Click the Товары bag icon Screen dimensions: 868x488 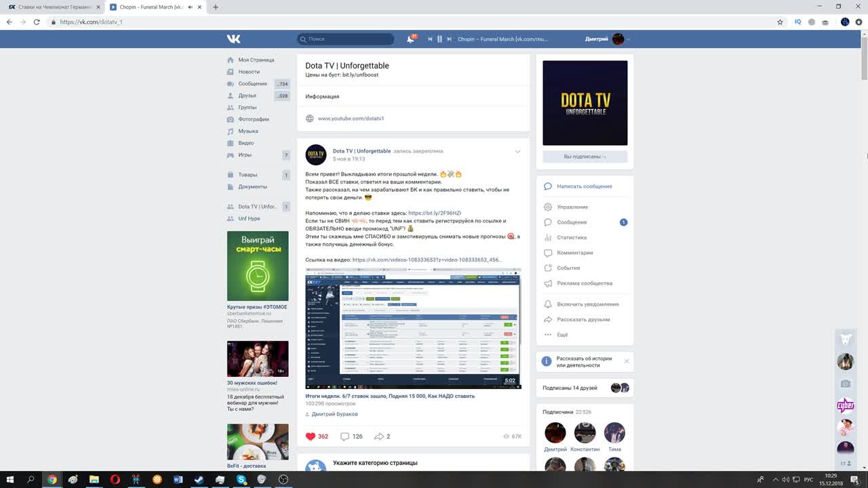pos(231,175)
